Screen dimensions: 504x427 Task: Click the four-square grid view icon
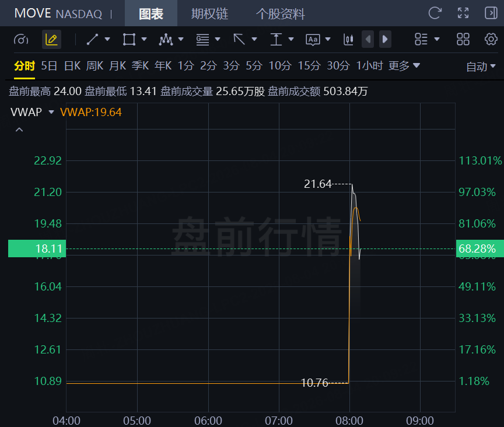point(463,39)
